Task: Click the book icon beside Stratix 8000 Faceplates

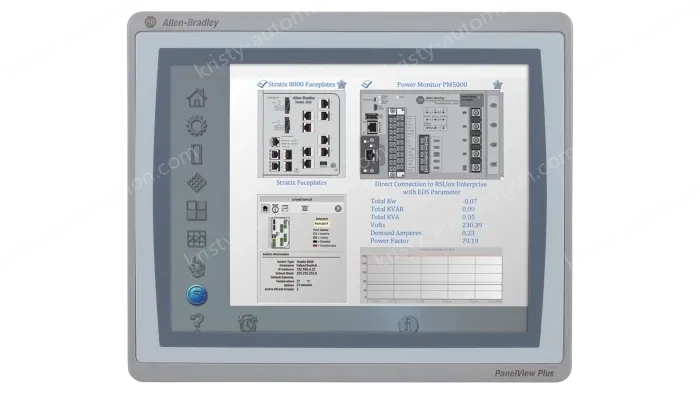Action: point(262,84)
